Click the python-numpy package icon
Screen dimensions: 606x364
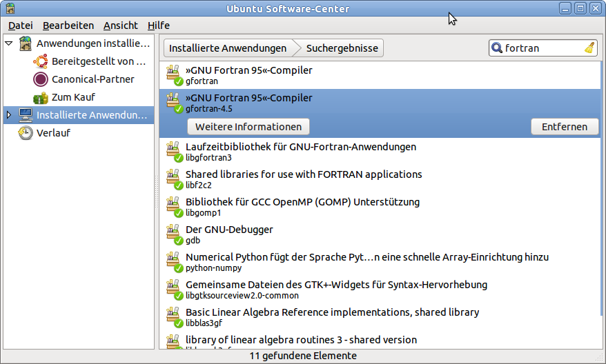pos(173,263)
